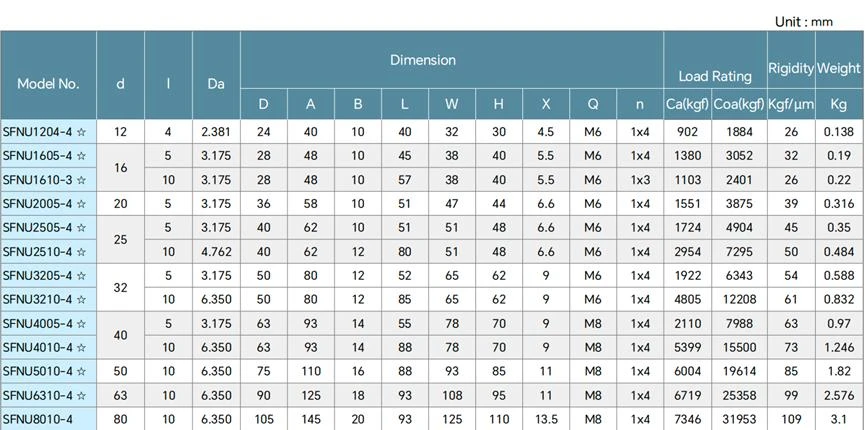The width and height of the screenshot is (865, 430).
Task: Click the star next to SFNU3210-4
Action: tap(82, 300)
